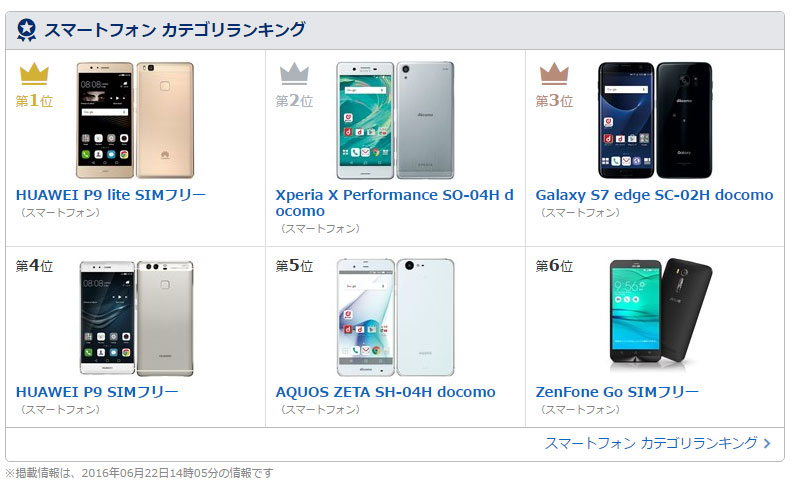Open the Galaxy S7 edge product image
This screenshot has width=795, height=483.
(x=655, y=120)
